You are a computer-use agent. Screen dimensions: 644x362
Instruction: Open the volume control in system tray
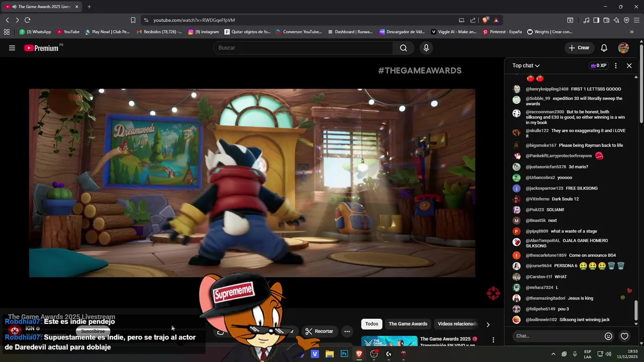click(608, 354)
